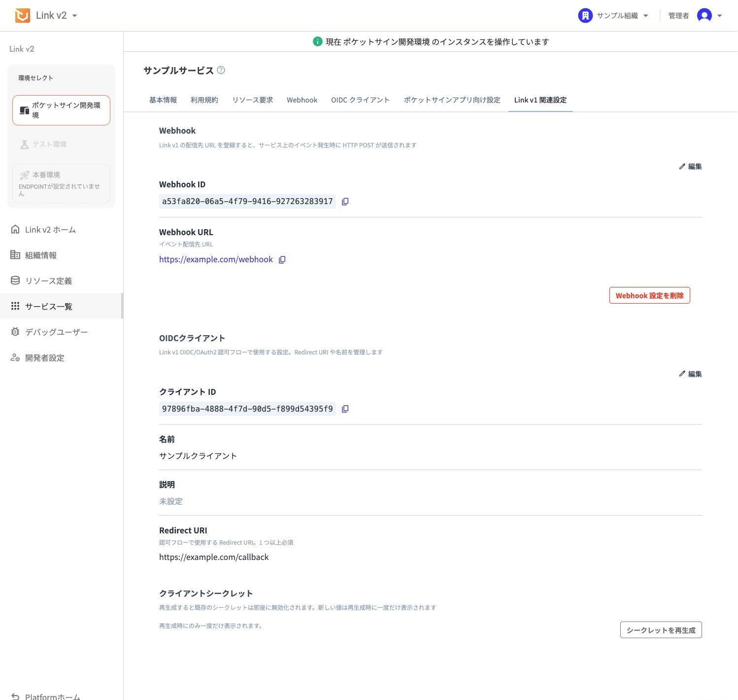Switch to the 利用規約 tab

click(x=204, y=100)
